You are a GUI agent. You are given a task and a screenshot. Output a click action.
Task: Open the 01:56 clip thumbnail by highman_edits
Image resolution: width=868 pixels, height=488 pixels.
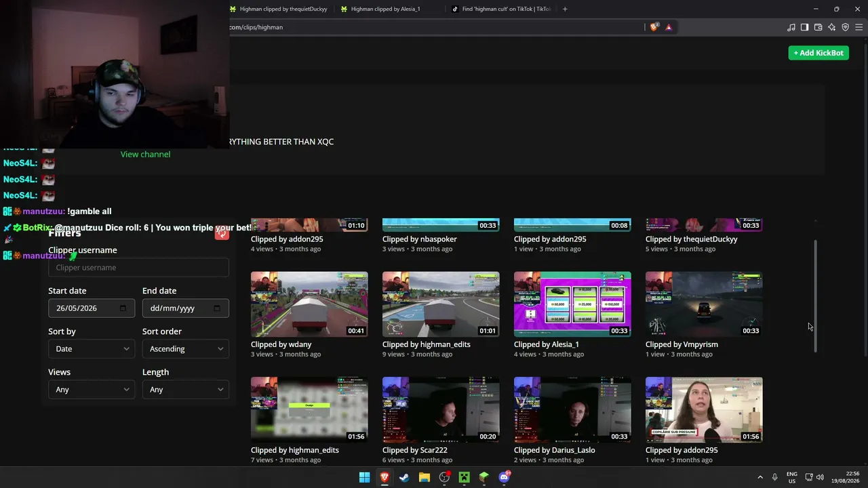309,409
